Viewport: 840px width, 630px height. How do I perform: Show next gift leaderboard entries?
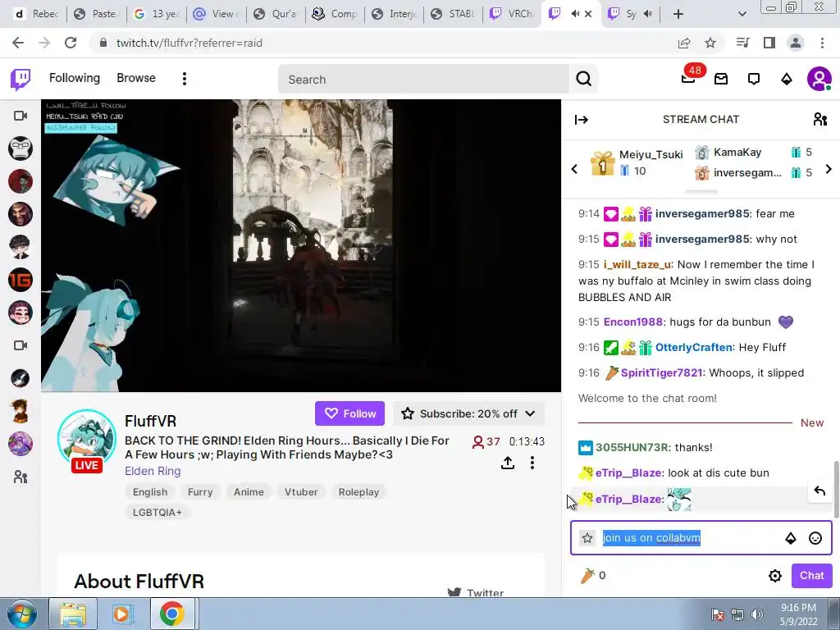[x=829, y=169]
